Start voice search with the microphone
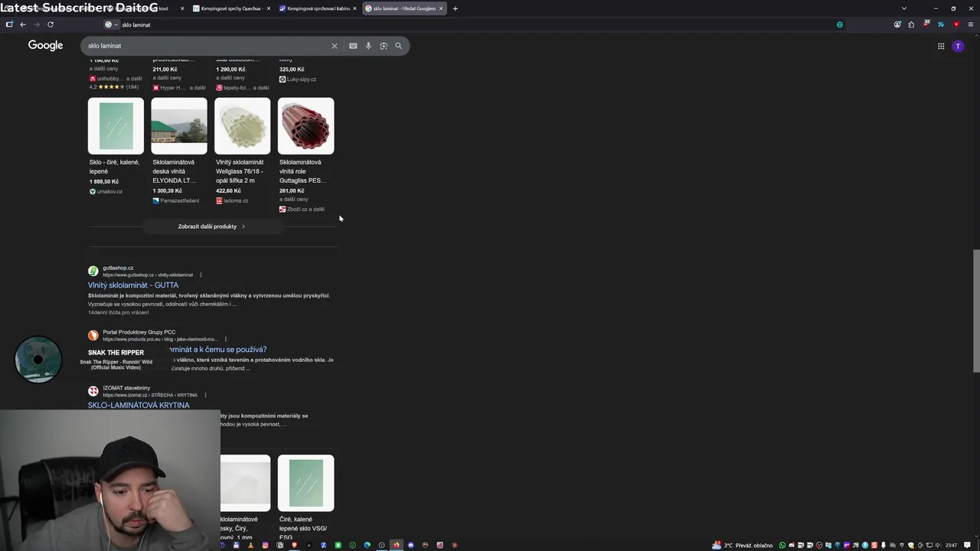 coord(368,46)
